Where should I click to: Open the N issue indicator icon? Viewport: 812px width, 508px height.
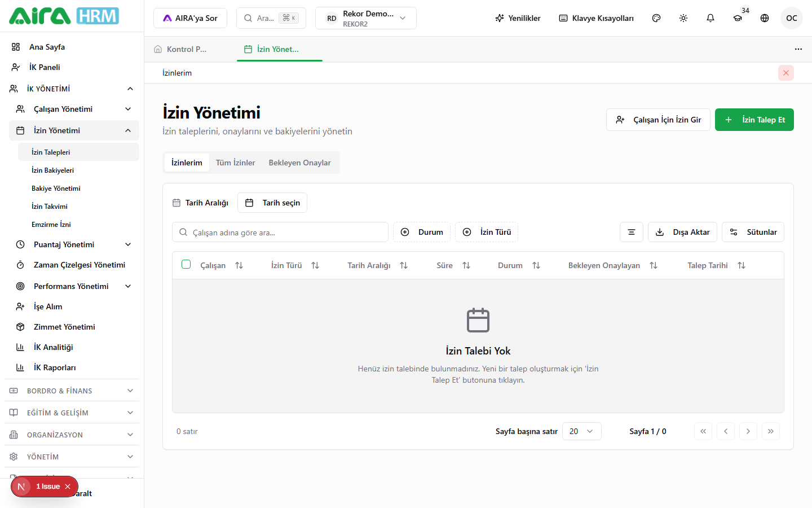pos(21,487)
